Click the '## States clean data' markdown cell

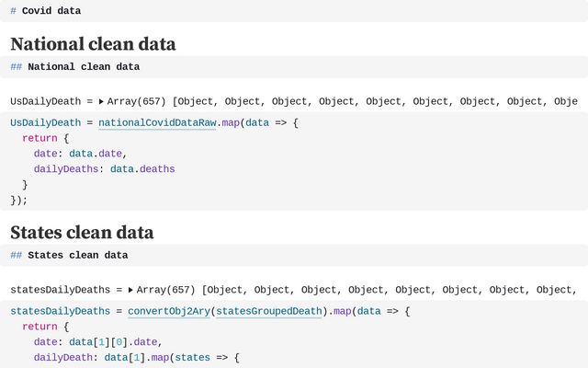click(x=294, y=256)
